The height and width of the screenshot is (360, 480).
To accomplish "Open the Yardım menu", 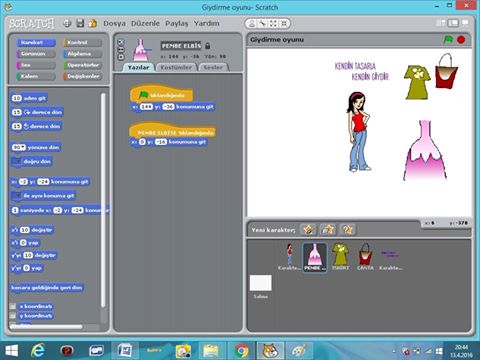I will [x=206, y=23].
